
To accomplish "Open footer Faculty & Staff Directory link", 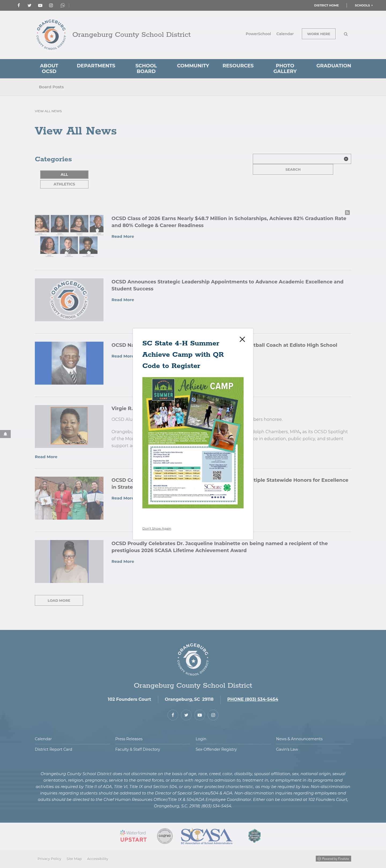I will [138, 749].
